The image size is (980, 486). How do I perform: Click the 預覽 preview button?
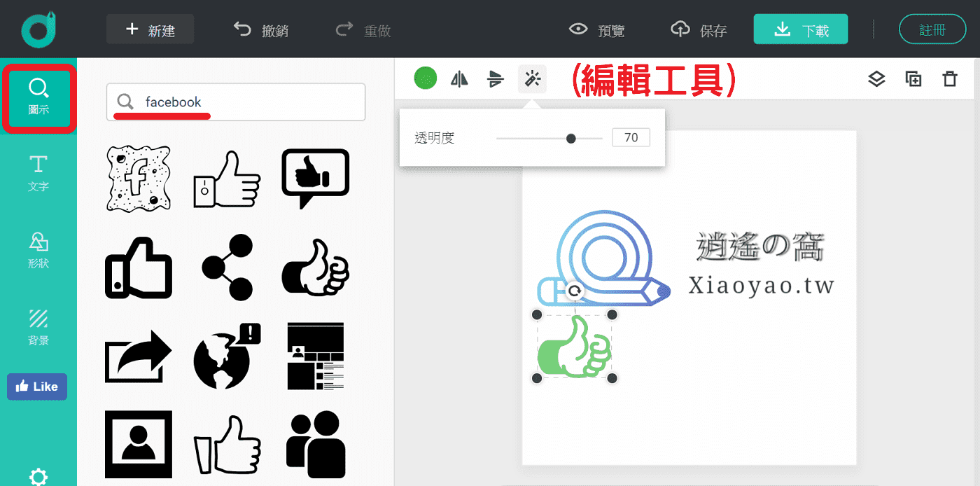(596, 29)
